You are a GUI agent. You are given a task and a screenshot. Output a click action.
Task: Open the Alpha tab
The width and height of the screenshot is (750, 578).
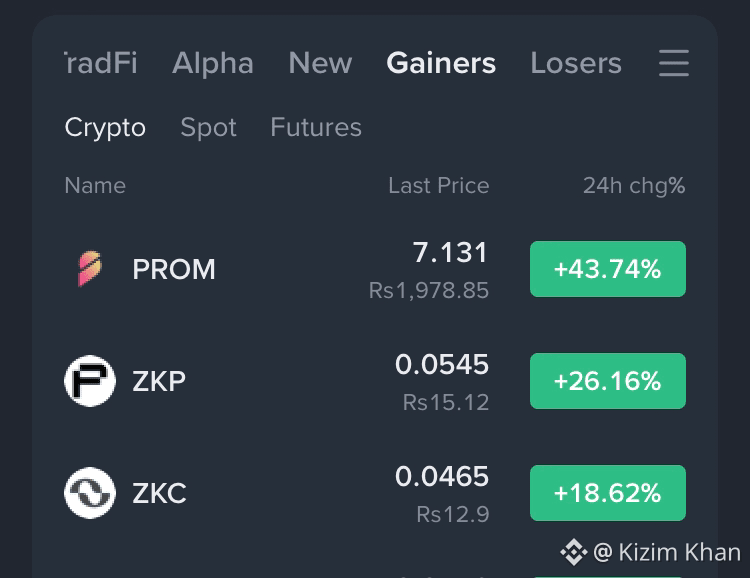tap(213, 63)
